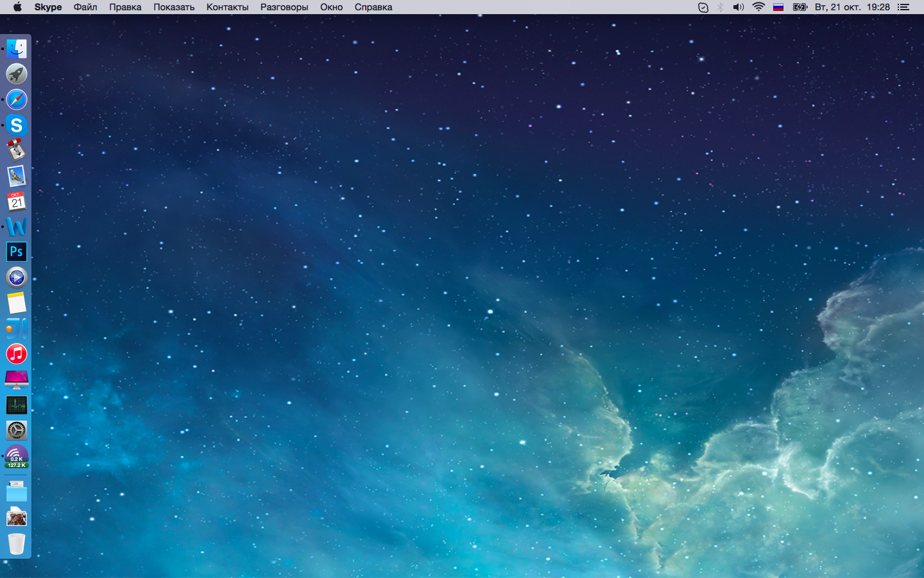Expand the volume control in menu bar
Viewport: 924px width, 578px height.
point(739,7)
